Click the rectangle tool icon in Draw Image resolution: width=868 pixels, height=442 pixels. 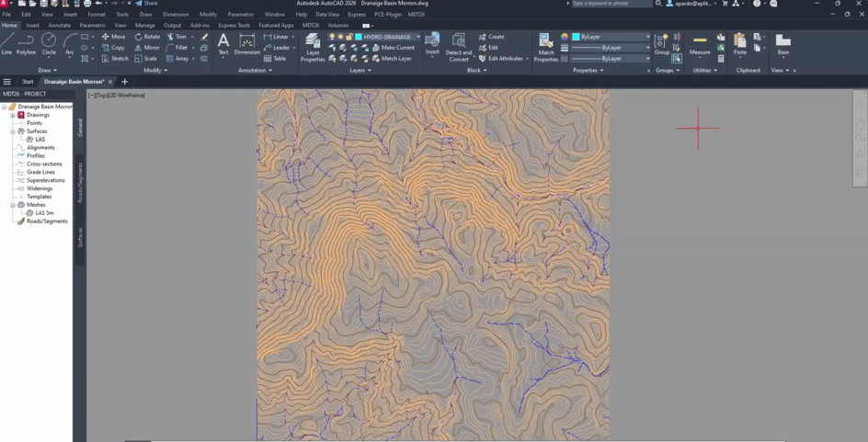[85, 37]
